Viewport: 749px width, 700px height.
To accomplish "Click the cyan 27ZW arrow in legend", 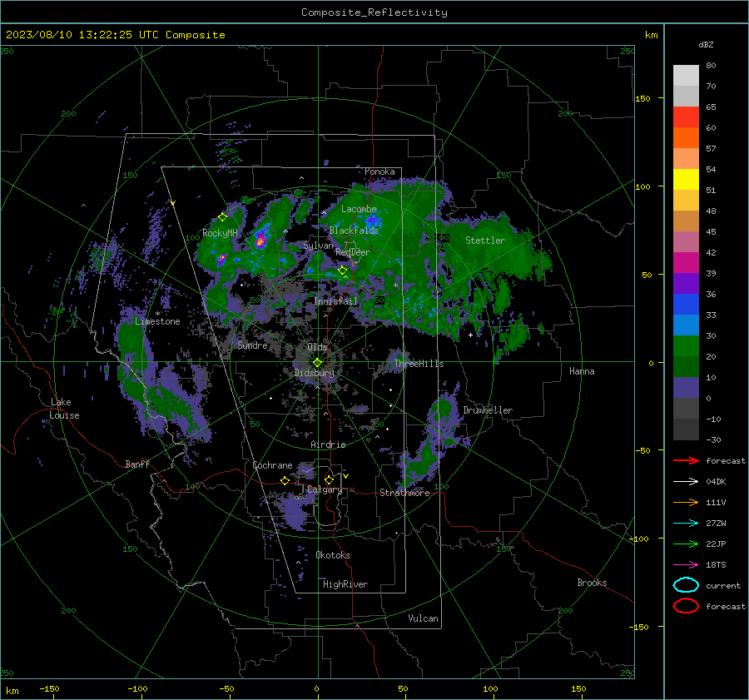I will click(686, 524).
